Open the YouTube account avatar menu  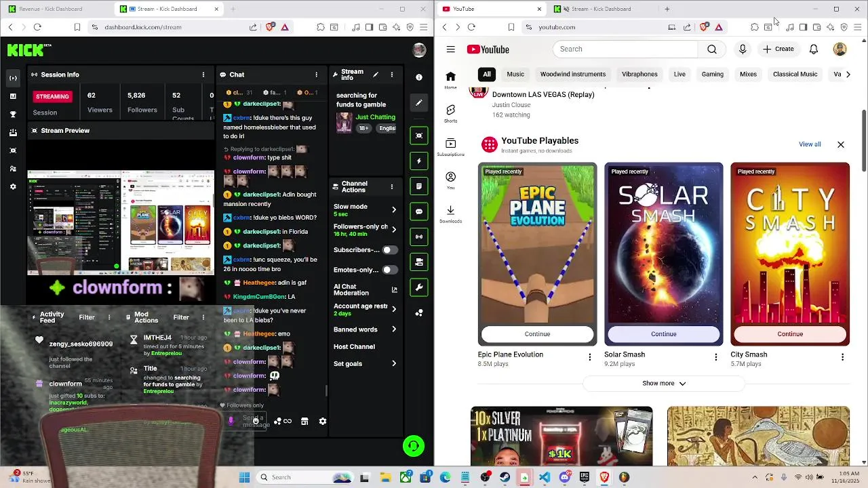(840, 49)
